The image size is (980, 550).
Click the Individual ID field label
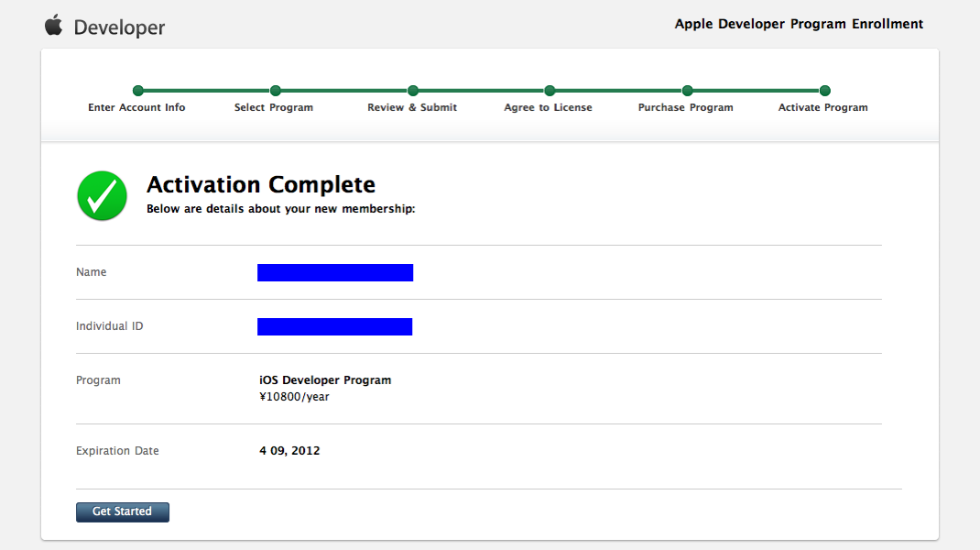pyautogui.click(x=109, y=326)
